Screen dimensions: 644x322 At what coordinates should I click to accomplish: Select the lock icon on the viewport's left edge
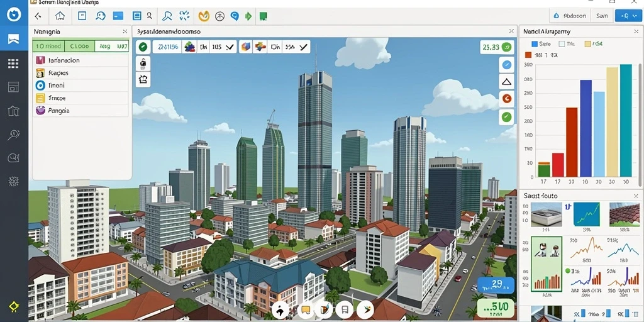coord(143,64)
